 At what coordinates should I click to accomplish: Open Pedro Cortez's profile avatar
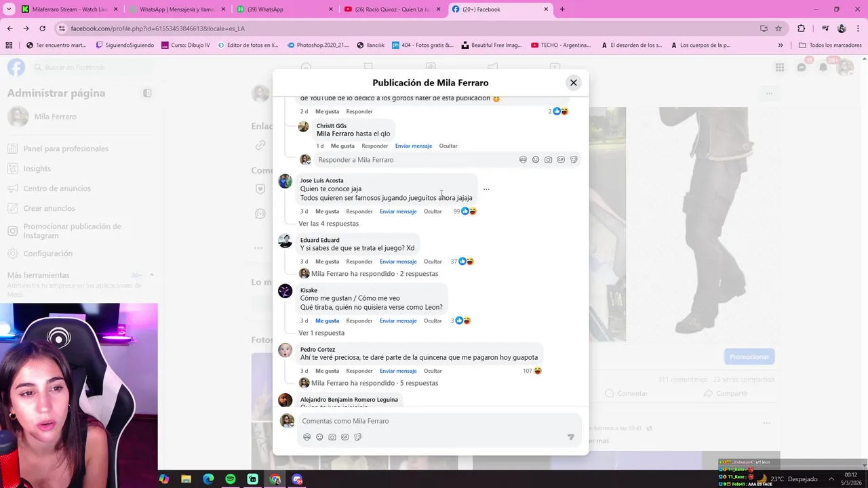285,350
